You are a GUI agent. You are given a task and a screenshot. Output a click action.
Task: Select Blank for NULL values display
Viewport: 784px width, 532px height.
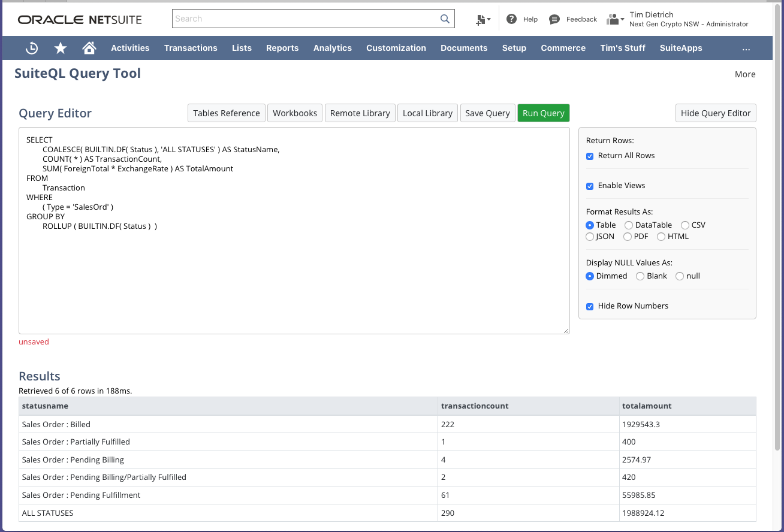coord(640,276)
